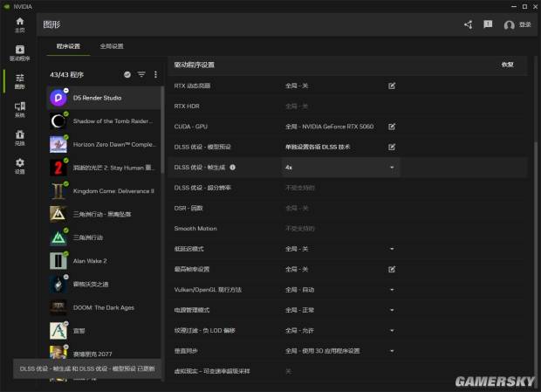
Task: Select DOOM: The Dark Ages program
Action: [103, 307]
